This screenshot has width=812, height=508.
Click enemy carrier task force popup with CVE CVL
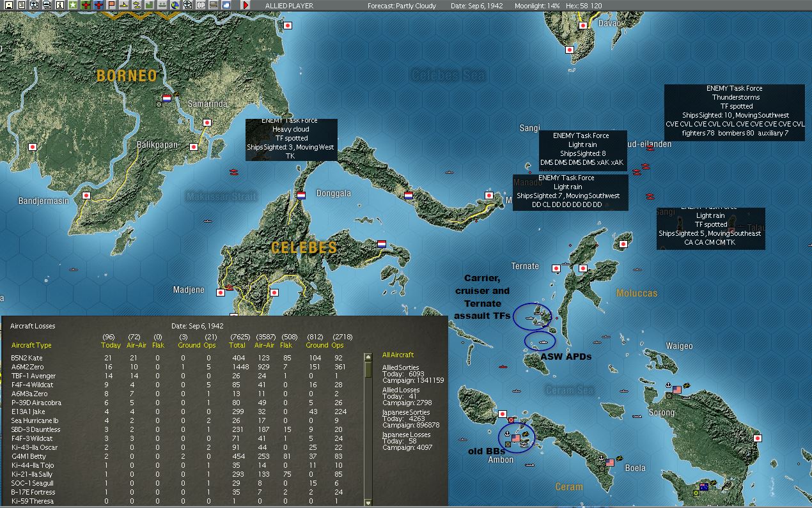[734, 112]
